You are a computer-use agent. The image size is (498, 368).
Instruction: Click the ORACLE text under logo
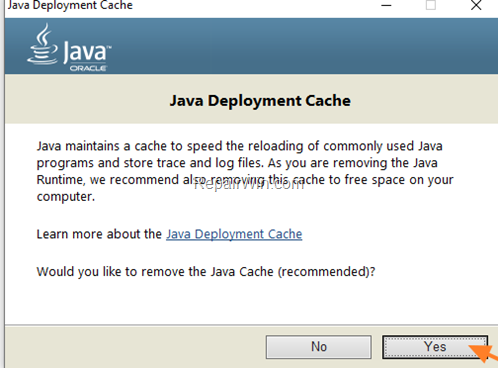click(88, 68)
